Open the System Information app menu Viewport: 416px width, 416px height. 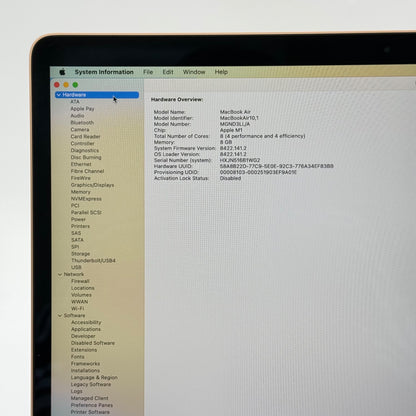[x=104, y=72]
